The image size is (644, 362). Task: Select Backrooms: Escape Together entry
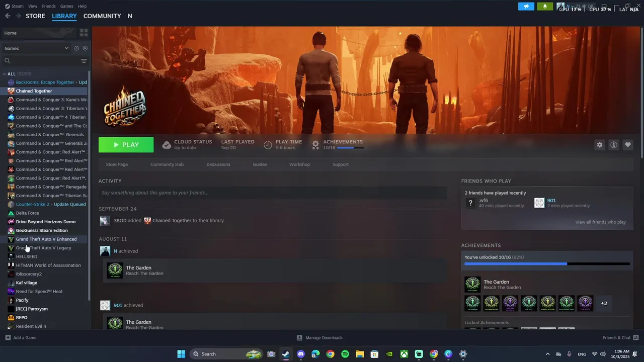tap(50, 82)
